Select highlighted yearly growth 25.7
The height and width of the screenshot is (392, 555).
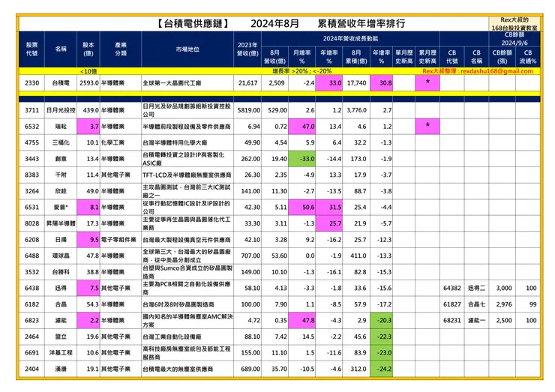pyautogui.click(x=329, y=223)
